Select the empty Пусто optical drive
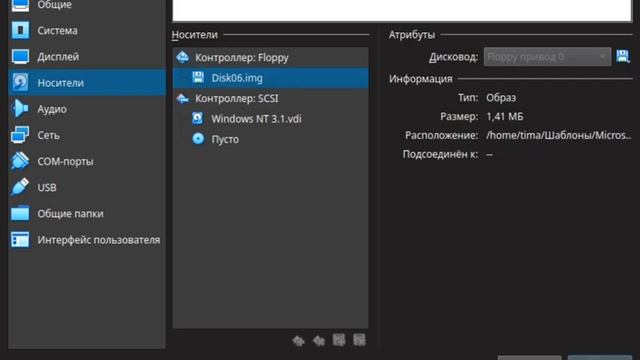 [x=270, y=139]
